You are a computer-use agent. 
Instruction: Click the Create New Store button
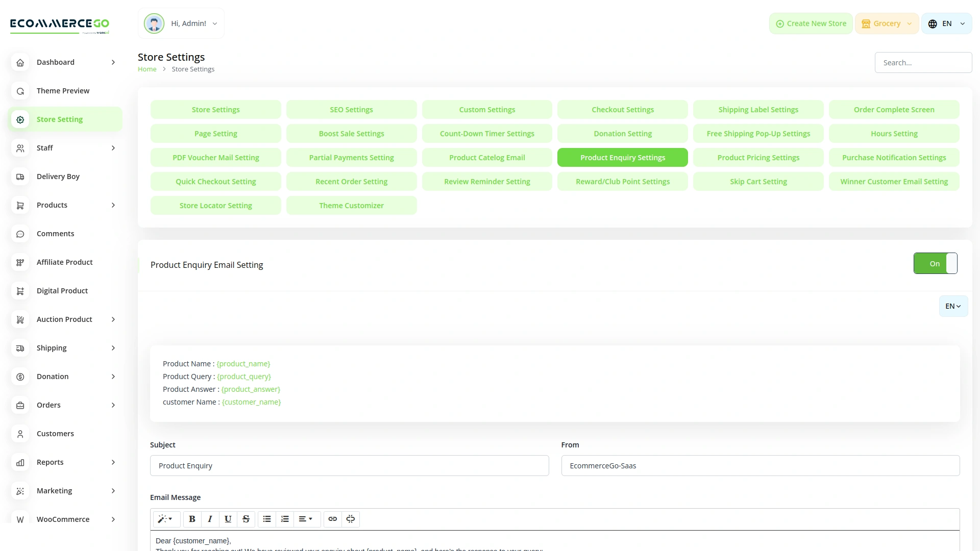[811, 23]
